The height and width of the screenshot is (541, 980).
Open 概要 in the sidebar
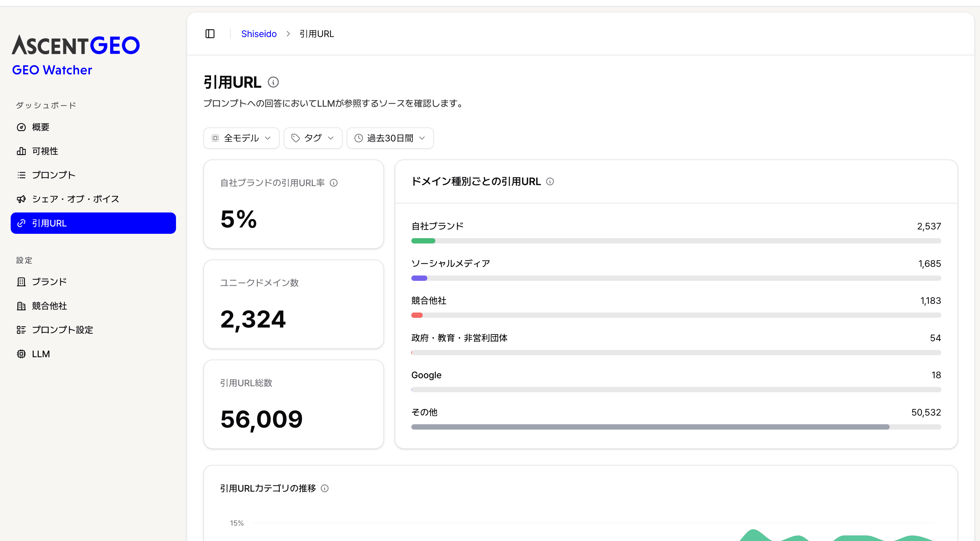(93, 127)
